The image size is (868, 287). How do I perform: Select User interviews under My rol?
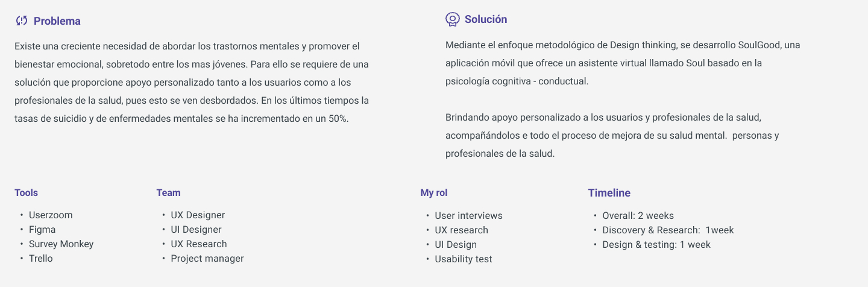[468, 216]
